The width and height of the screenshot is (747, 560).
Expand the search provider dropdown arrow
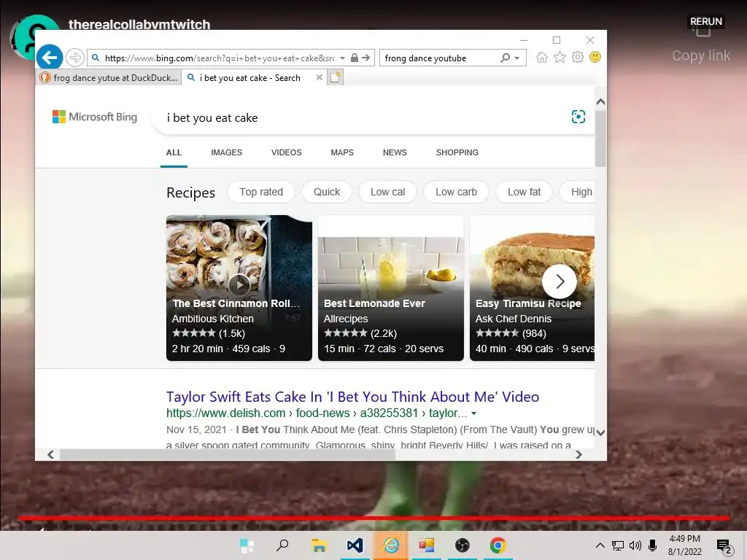517,58
